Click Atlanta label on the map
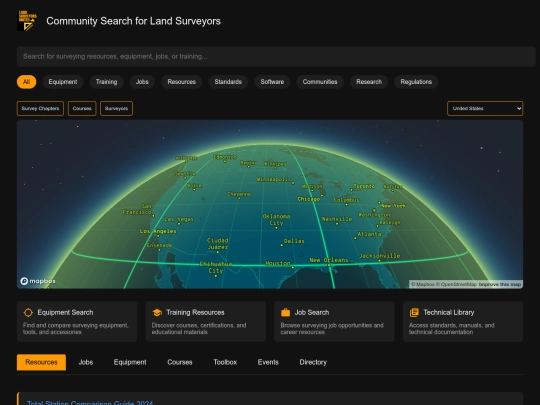 369,234
